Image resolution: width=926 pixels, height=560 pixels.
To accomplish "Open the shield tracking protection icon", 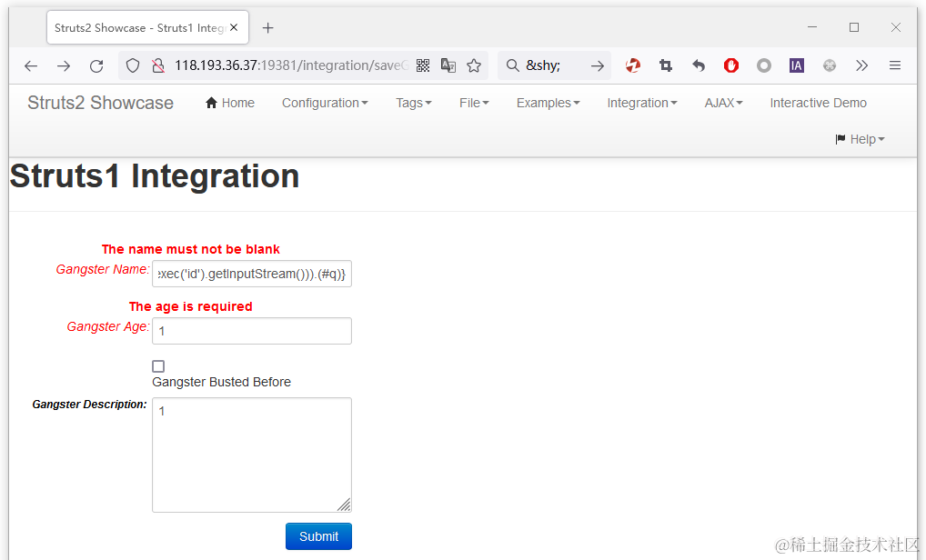I will click(x=133, y=65).
